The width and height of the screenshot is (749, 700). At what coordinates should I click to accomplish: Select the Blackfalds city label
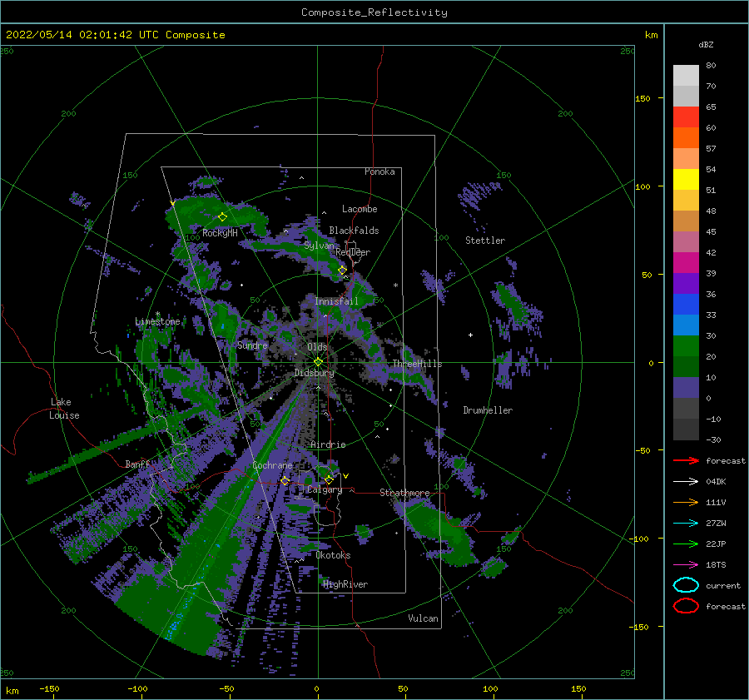click(x=354, y=231)
